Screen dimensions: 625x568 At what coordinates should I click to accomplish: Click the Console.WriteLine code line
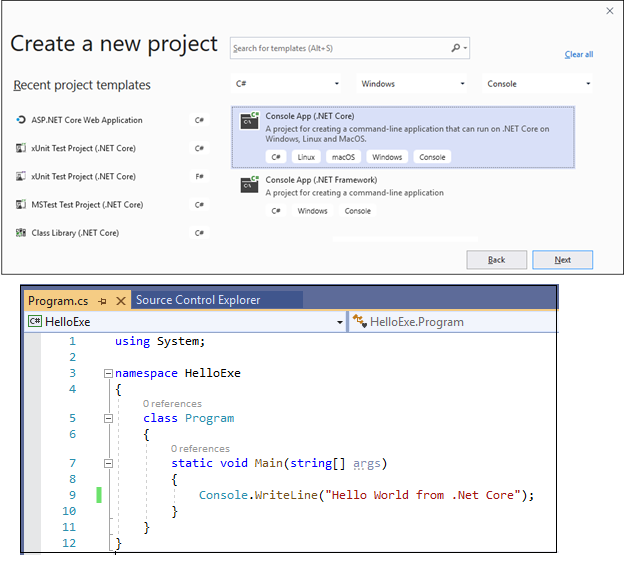pos(366,495)
